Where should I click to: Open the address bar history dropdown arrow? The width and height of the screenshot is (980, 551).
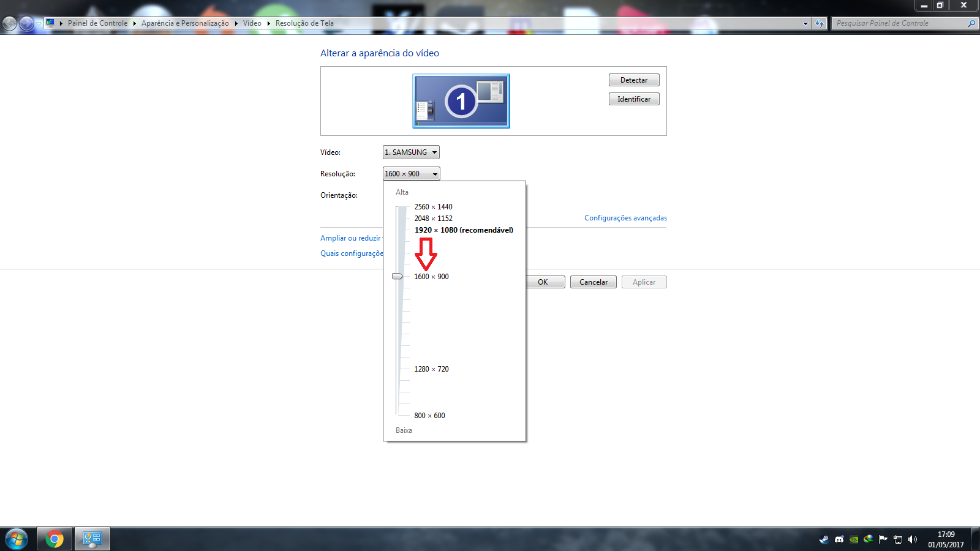(805, 24)
